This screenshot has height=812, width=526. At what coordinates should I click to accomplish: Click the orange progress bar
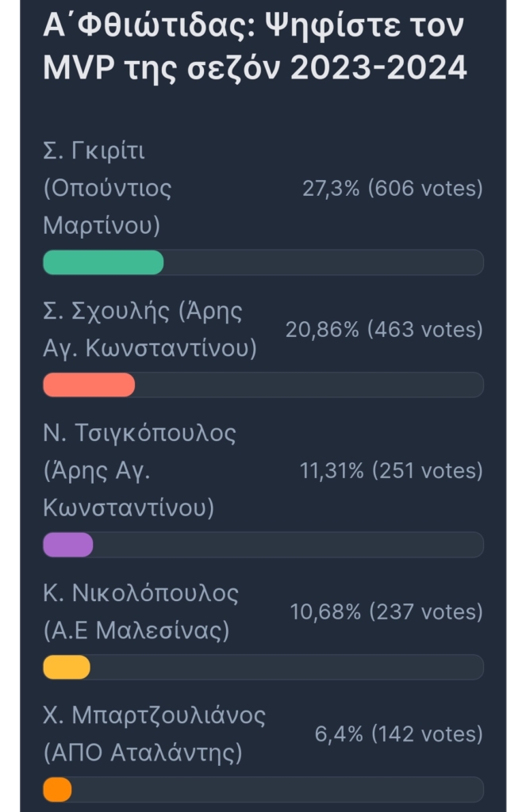(x=57, y=790)
